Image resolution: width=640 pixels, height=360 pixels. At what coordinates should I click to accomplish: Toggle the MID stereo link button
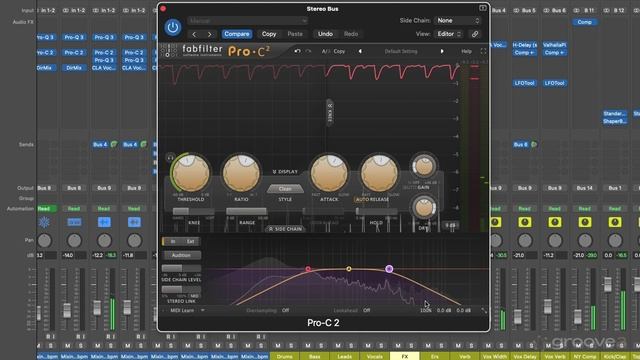click(194, 296)
